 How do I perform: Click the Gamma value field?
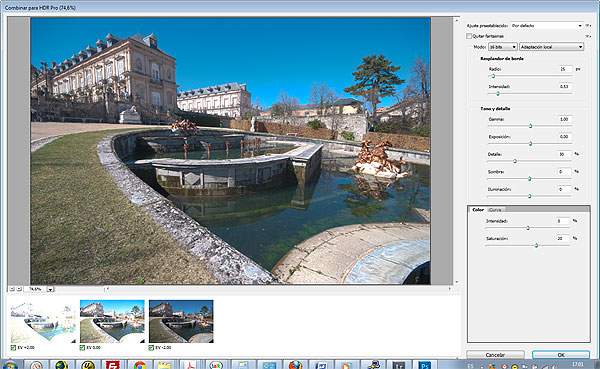(565, 119)
